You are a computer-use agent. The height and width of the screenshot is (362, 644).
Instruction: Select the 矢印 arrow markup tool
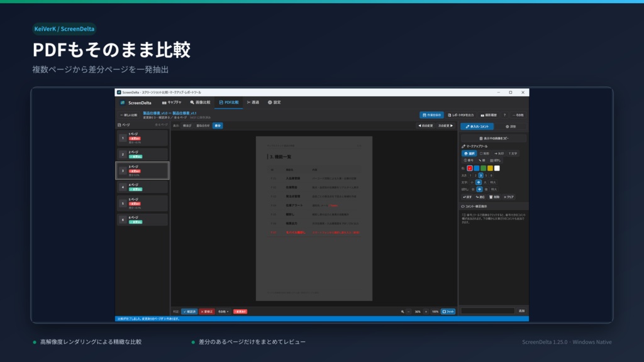pyautogui.click(x=499, y=153)
